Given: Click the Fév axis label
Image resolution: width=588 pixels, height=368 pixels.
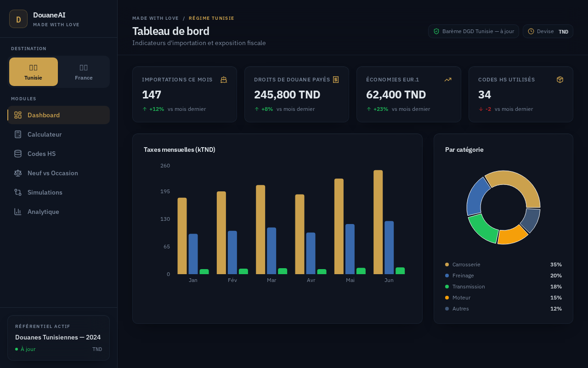Looking at the screenshot, I should click(x=232, y=280).
